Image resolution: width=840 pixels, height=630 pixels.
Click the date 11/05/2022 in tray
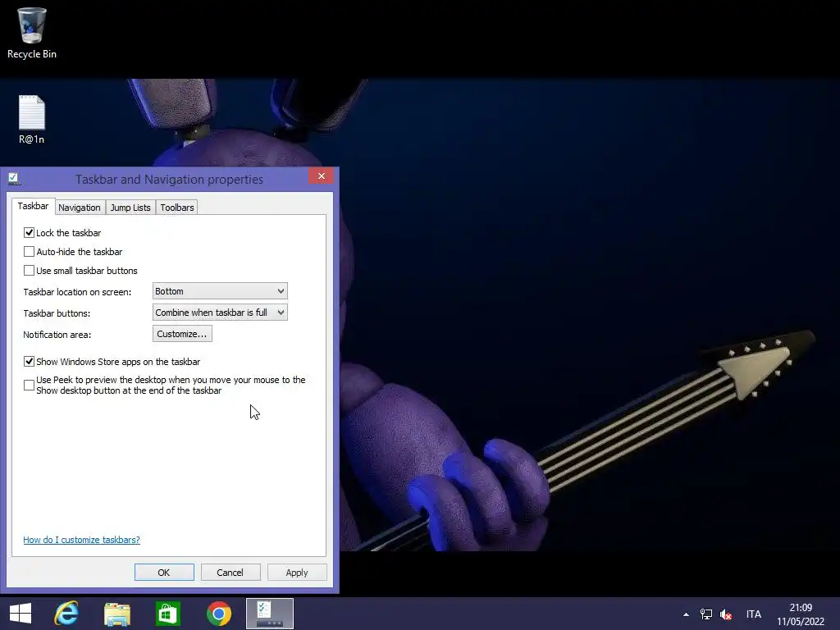coord(801,622)
